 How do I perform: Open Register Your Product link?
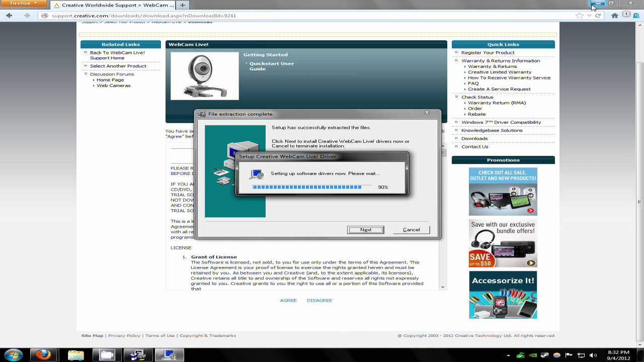click(x=488, y=52)
